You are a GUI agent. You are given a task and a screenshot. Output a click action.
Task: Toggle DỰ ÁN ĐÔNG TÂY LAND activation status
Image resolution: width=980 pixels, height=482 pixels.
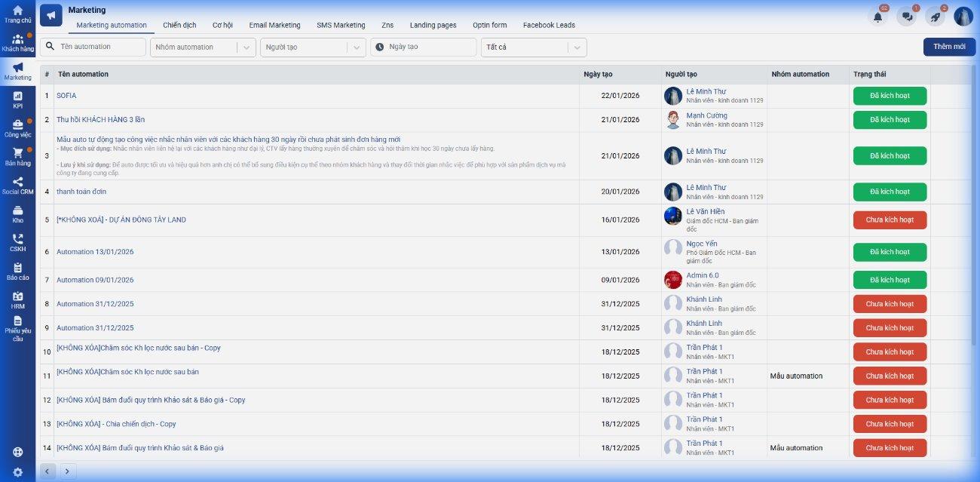[890, 220]
